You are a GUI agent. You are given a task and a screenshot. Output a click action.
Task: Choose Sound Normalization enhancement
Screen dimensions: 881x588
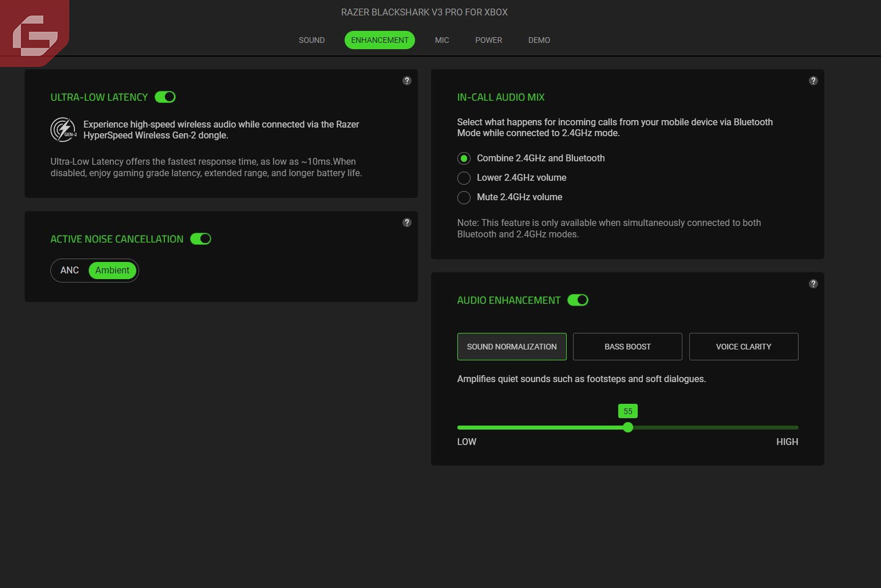[x=512, y=347]
